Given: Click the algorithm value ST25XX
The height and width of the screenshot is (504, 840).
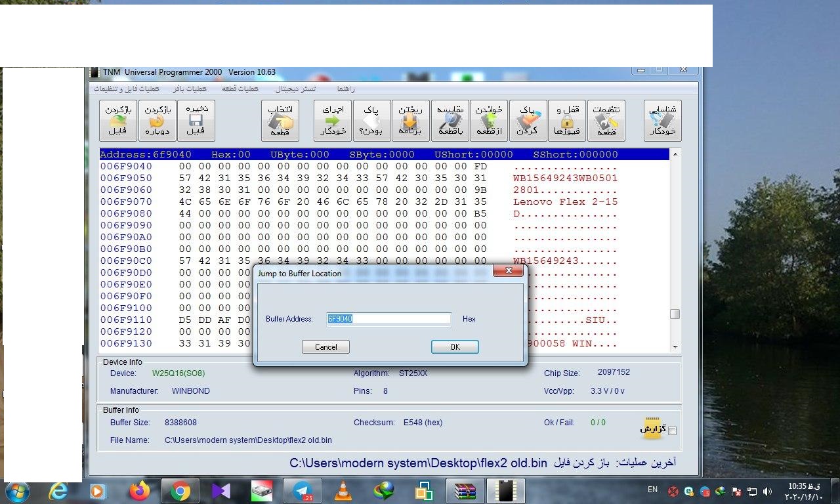Looking at the screenshot, I should point(413,373).
